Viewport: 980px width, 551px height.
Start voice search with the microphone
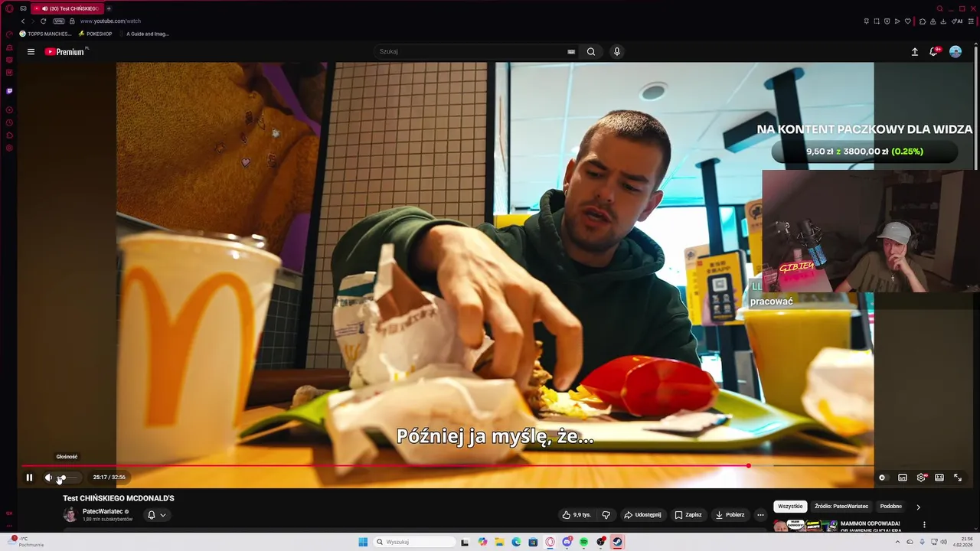coord(617,52)
